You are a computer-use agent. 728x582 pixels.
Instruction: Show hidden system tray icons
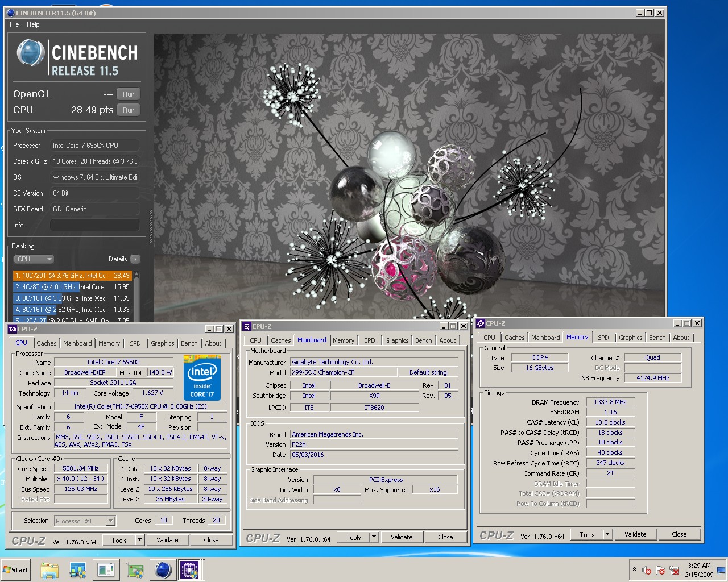634,569
